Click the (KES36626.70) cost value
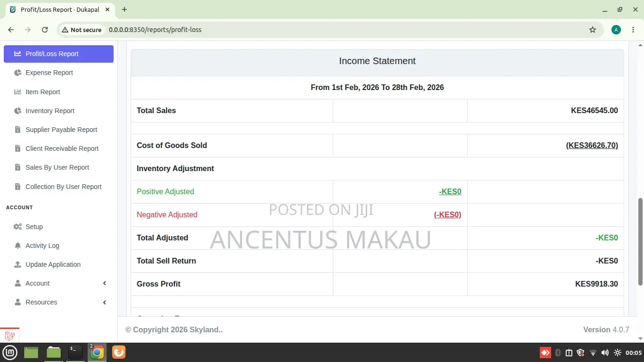The height and width of the screenshot is (362, 644). click(592, 145)
